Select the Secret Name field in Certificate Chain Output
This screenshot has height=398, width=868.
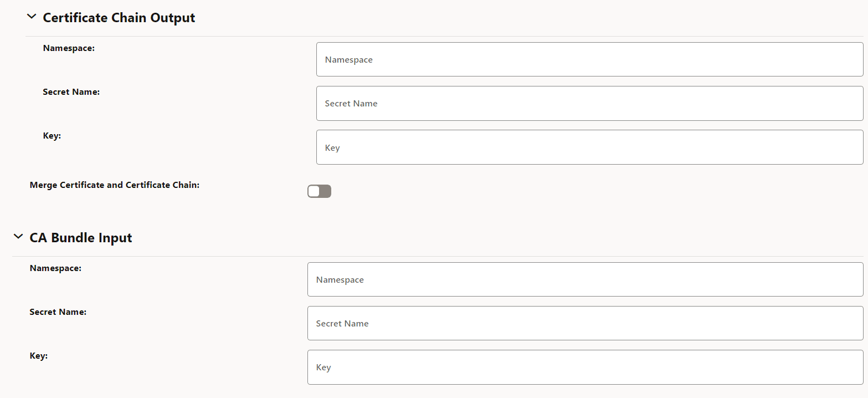click(x=589, y=103)
